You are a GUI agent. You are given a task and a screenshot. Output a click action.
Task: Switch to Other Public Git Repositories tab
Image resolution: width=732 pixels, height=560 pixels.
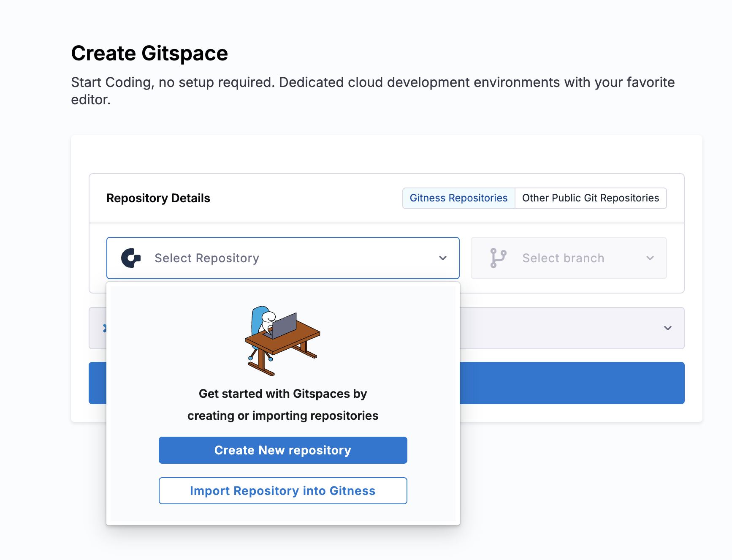coord(590,198)
